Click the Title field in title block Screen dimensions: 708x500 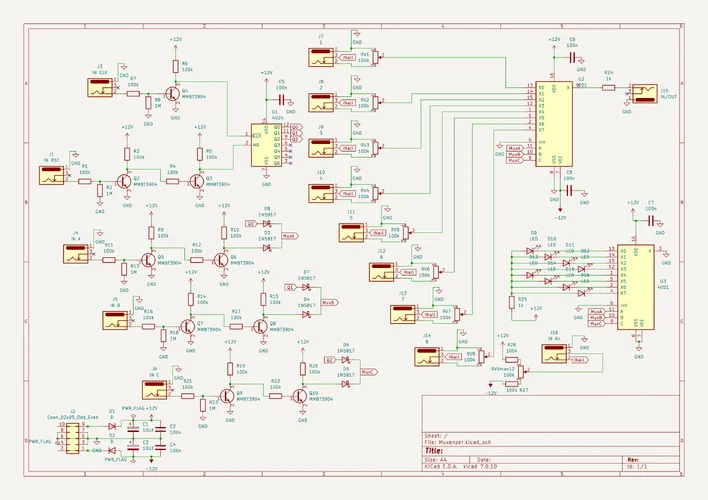[x=550, y=451]
